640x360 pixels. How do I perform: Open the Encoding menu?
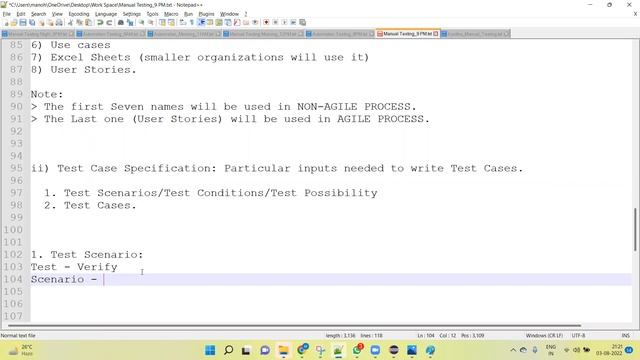(79, 14)
